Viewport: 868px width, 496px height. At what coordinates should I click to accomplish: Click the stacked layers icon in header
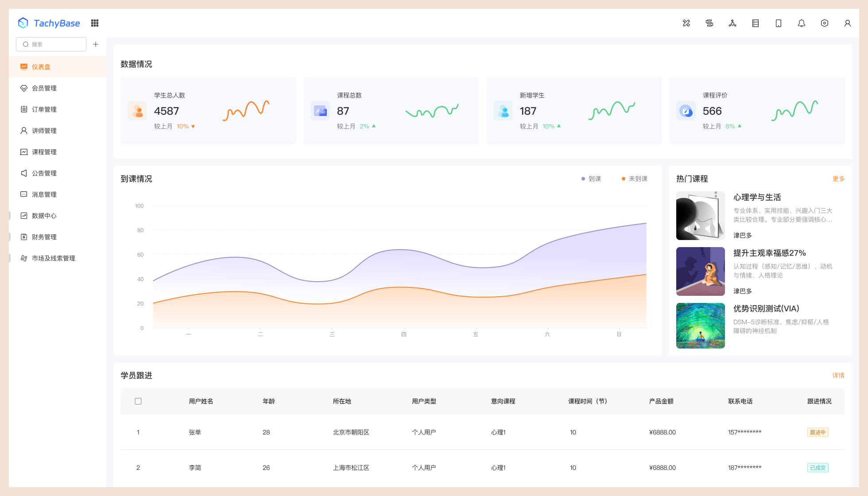click(709, 23)
